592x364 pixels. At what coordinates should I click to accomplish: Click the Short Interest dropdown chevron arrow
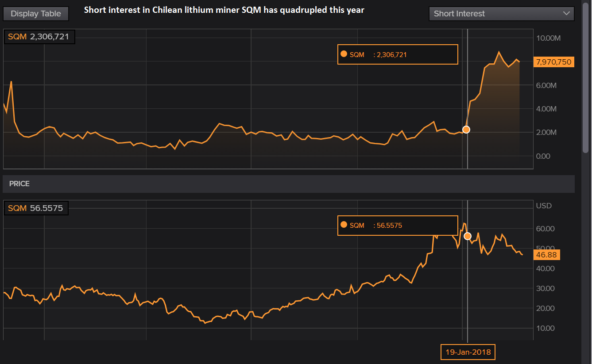pyautogui.click(x=566, y=14)
